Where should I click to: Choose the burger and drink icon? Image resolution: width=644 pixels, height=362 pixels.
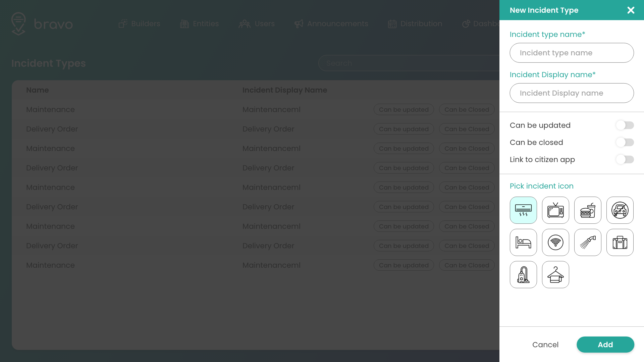588,210
